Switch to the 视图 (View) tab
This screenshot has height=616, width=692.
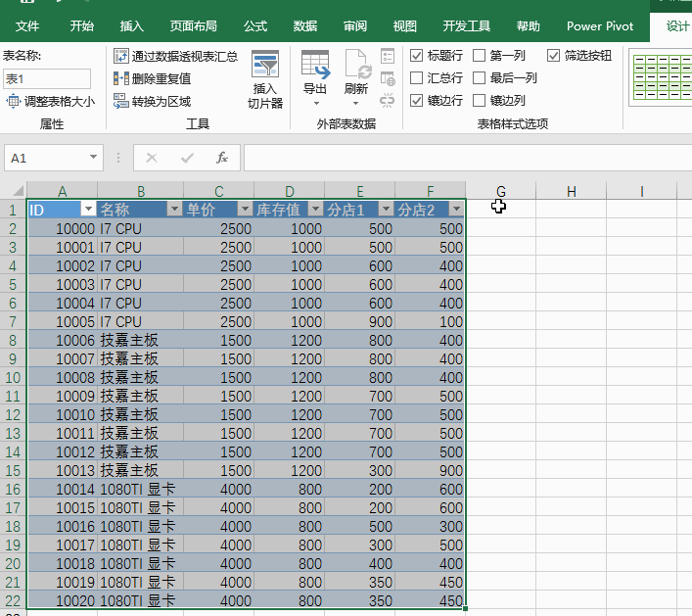404,26
